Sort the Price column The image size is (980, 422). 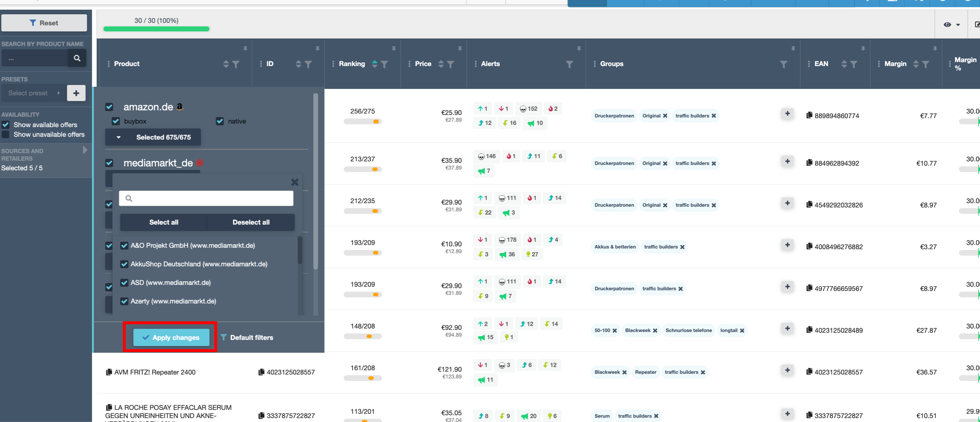pyautogui.click(x=441, y=64)
